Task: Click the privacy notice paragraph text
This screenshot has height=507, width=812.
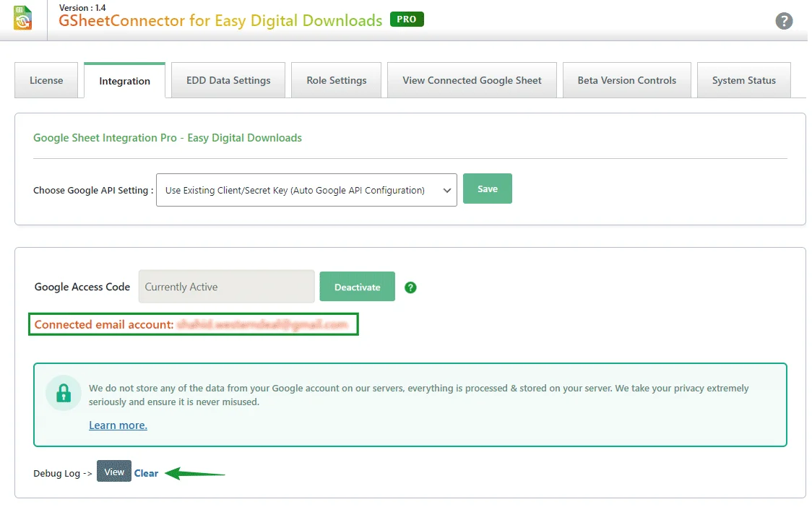Action: pyautogui.click(x=418, y=394)
